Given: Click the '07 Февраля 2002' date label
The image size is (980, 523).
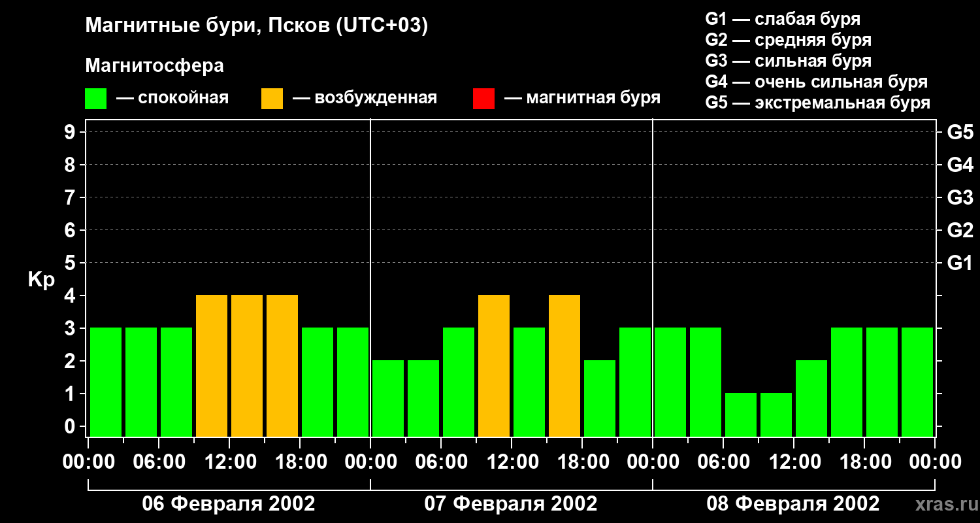Looking at the screenshot, I should [511, 504].
